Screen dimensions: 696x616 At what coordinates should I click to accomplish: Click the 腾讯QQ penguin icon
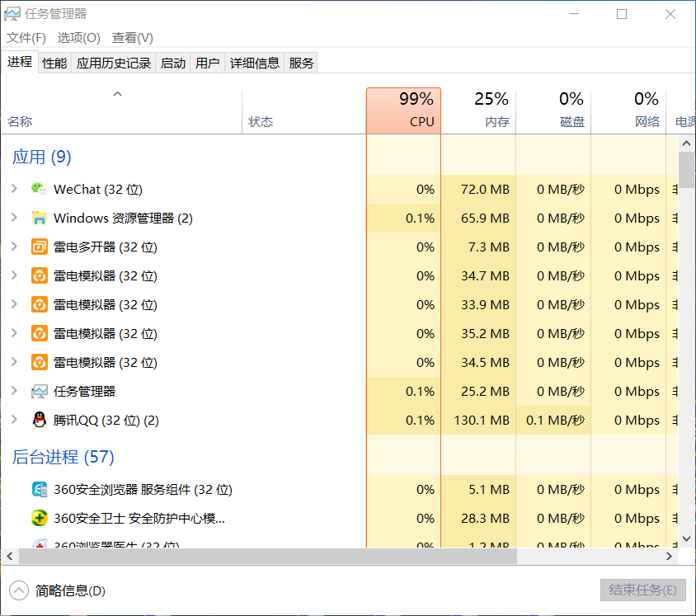39,420
